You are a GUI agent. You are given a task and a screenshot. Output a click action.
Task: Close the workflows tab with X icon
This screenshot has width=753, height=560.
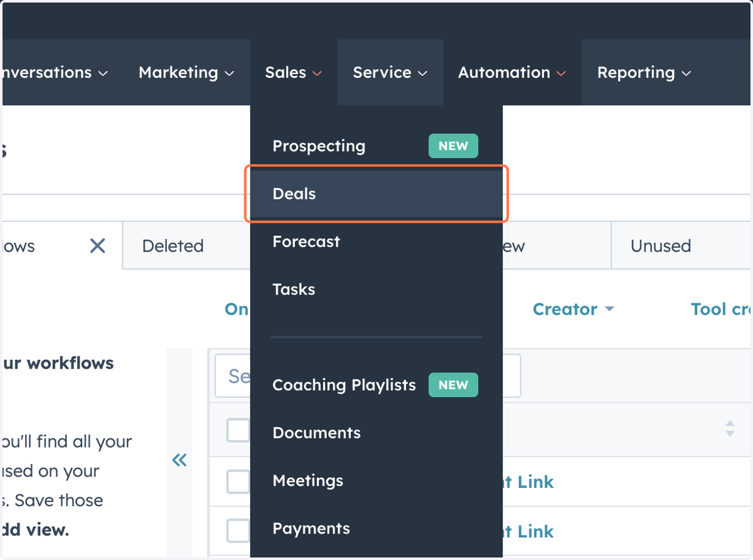tap(97, 246)
